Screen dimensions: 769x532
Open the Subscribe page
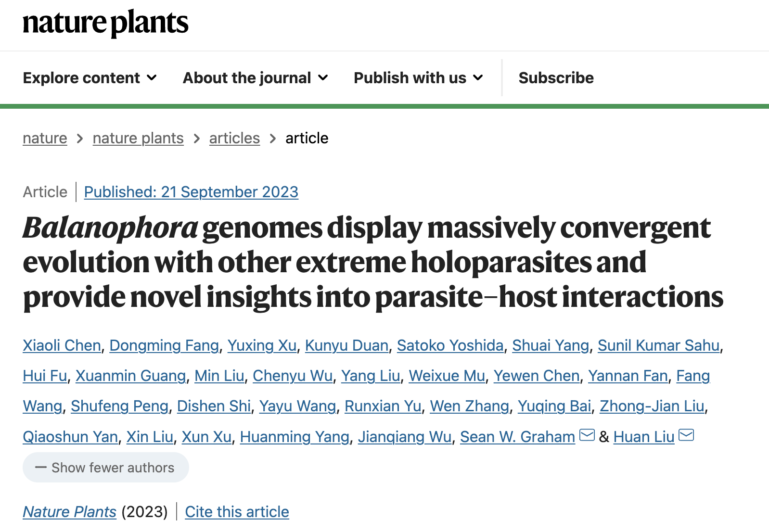coord(556,78)
